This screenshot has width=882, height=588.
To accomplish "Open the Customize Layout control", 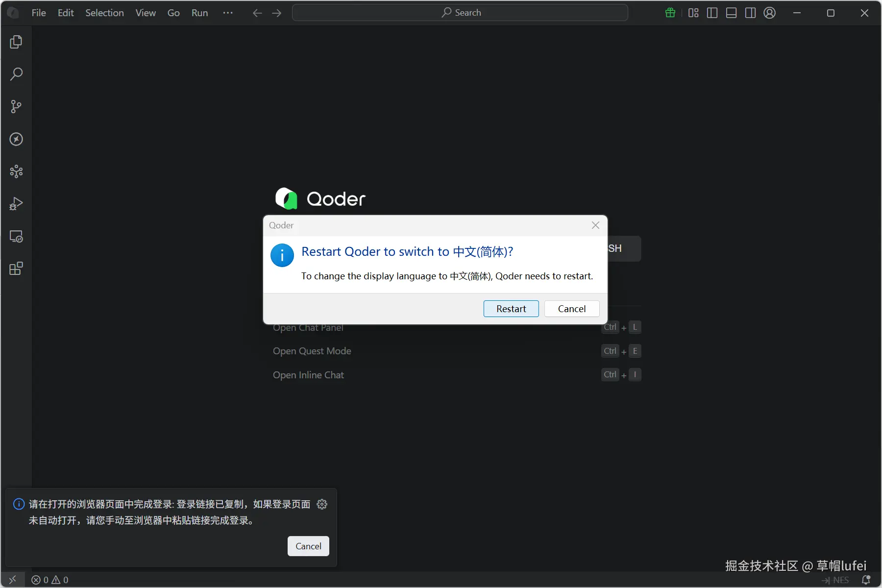I will 693,13.
